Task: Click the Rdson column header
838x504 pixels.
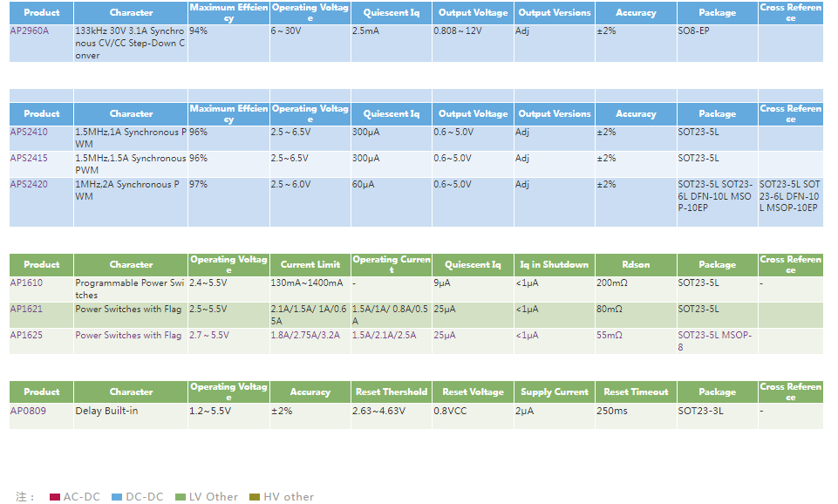Action: pyautogui.click(x=636, y=265)
